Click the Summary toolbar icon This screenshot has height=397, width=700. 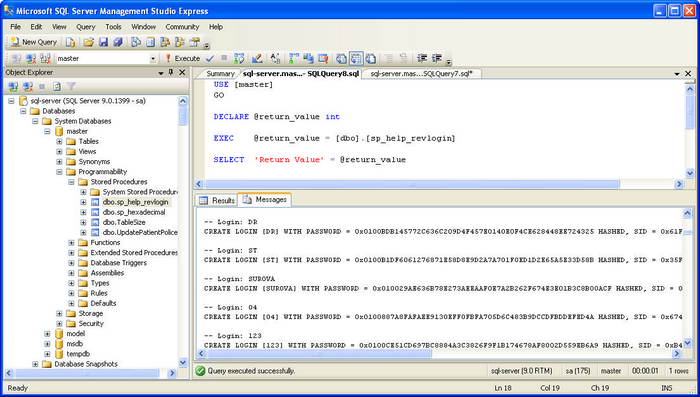point(150,42)
